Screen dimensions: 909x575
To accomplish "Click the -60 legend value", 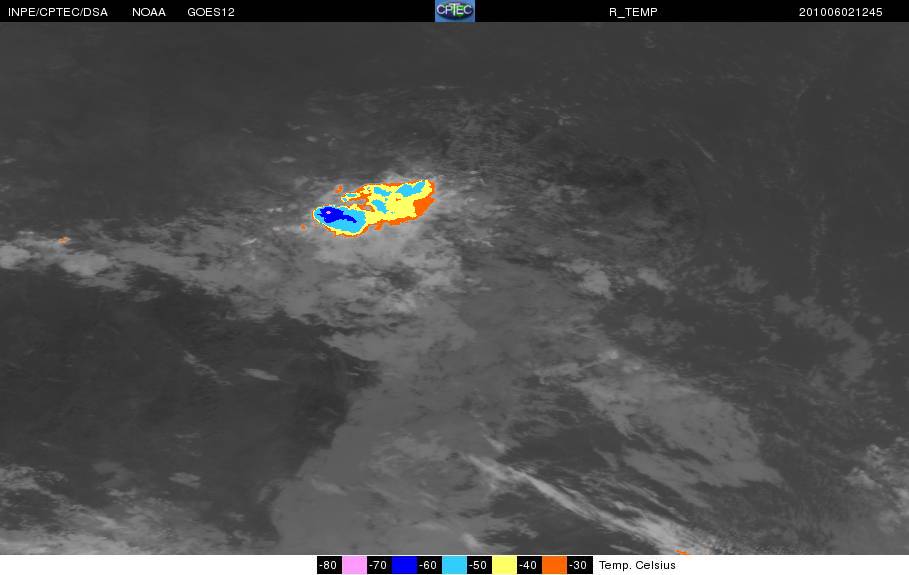I will click(x=428, y=565).
